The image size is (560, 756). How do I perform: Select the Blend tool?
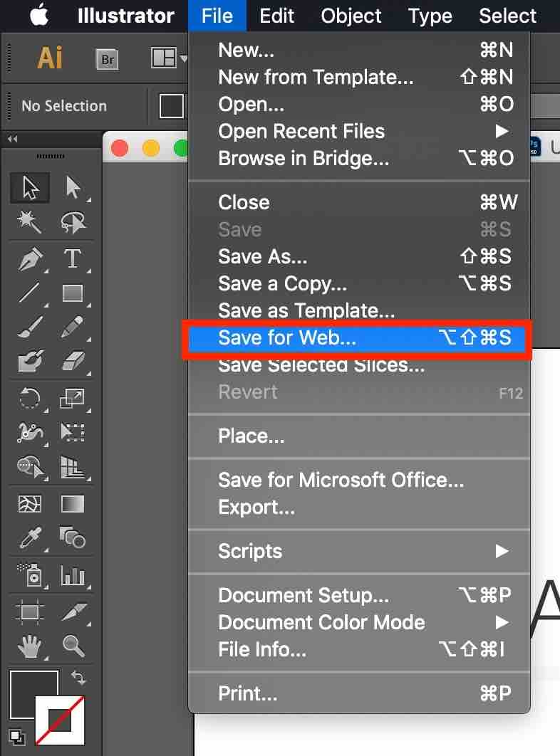point(73,538)
